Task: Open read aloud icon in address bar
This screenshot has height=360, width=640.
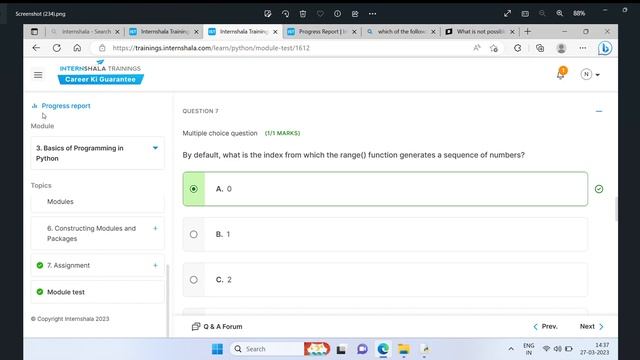Action: tap(476, 48)
